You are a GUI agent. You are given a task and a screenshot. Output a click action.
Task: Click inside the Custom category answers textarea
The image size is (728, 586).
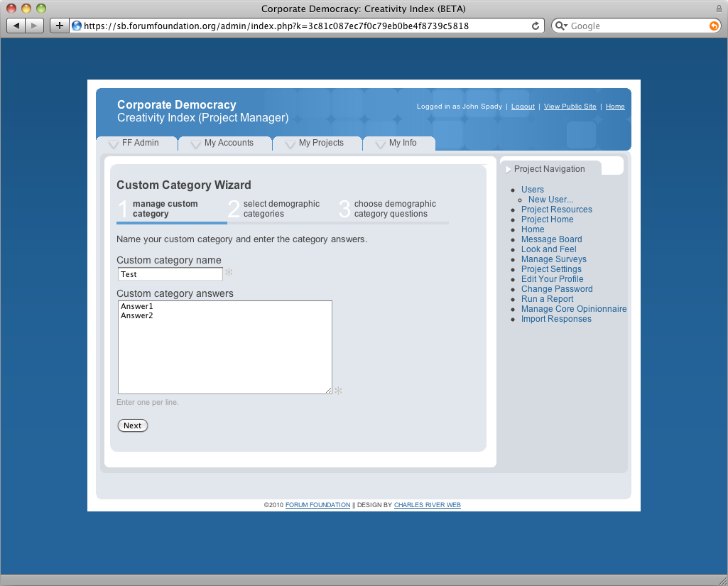tap(224, 347)
